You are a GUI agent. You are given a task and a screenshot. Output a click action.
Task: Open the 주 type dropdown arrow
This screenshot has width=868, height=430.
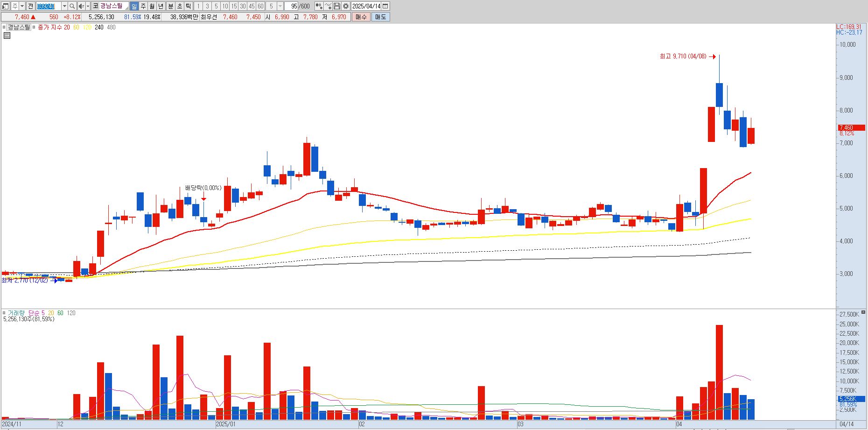tap(22, 6)
